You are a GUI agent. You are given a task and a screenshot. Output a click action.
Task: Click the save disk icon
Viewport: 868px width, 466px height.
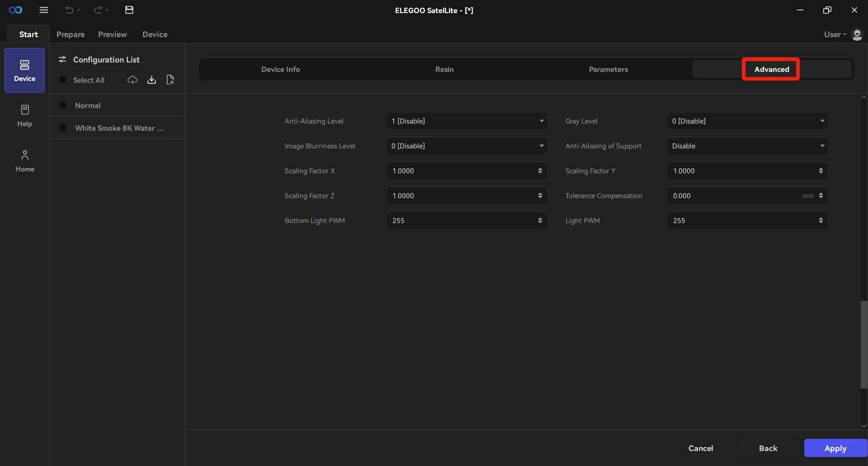[x=129, y=10]
